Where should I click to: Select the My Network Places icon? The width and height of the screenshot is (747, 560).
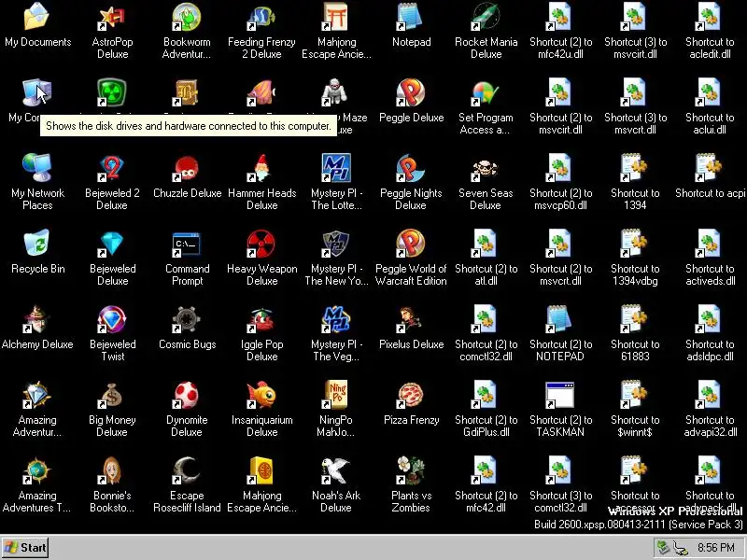37,168
